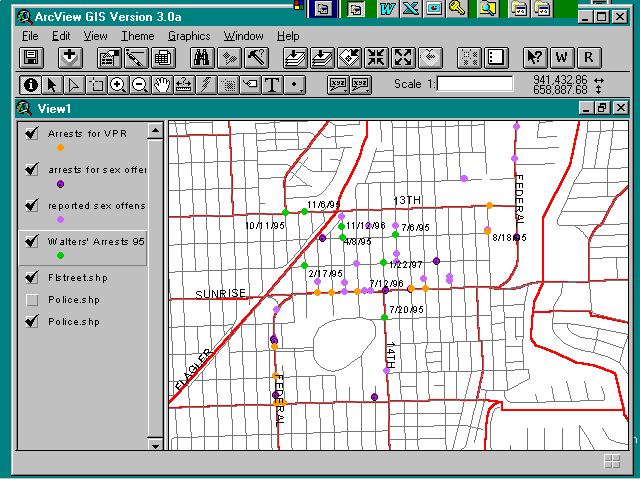Image resolution: width=640 pixels, height=480 pixels.
Task: Click the Save Project floppy disk icon
Action: click(31, 58)
